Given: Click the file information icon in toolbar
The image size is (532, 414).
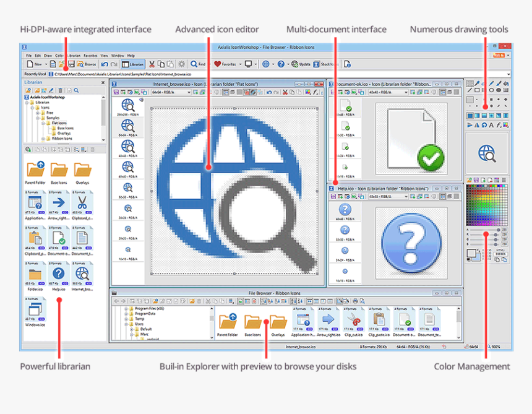Looking at the screenshot, I should click(x=347, y=64).
